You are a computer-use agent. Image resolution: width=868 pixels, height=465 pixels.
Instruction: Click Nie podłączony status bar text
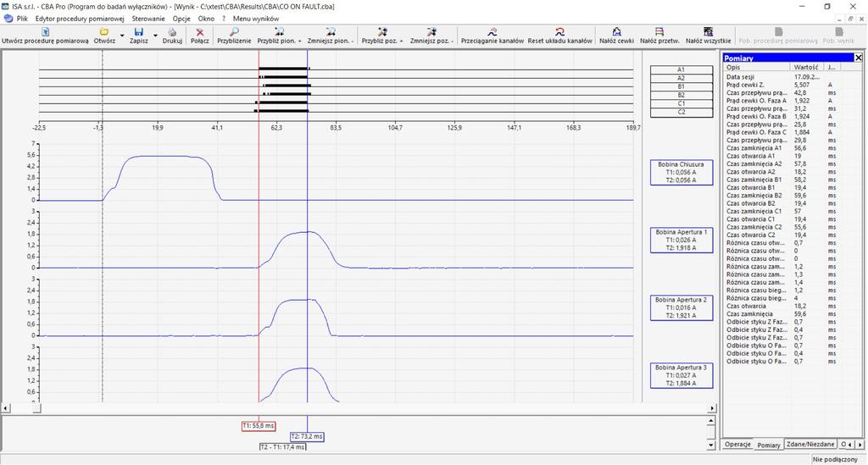[x=835, y=459]
